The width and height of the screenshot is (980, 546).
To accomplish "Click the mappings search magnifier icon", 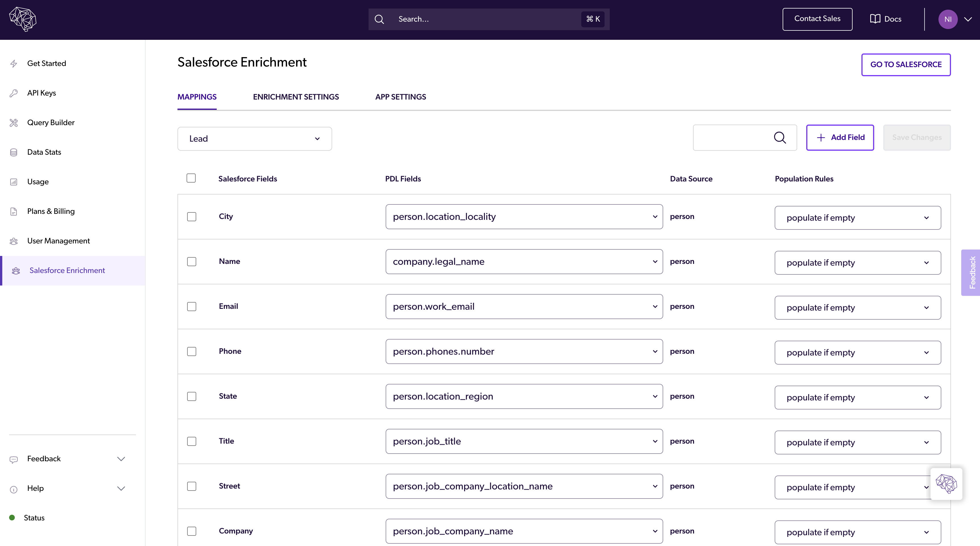I will [780, 138].
